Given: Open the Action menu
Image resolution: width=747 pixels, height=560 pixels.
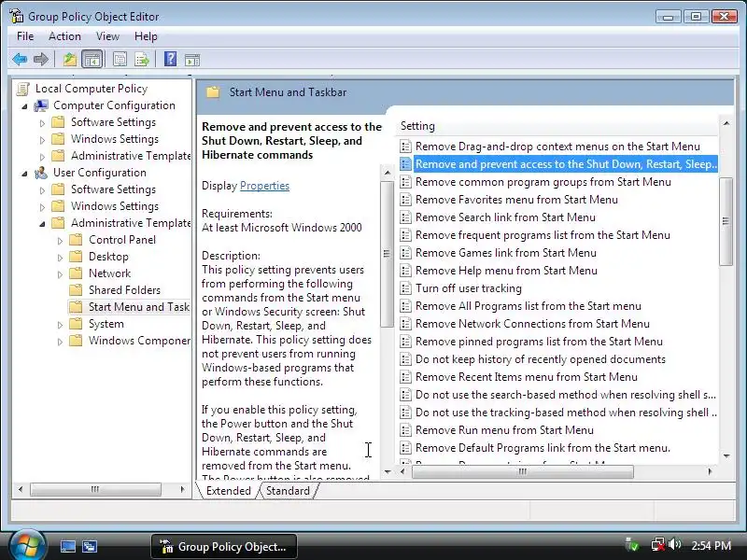Looking at the screenshot, I should tap(64, 36).
